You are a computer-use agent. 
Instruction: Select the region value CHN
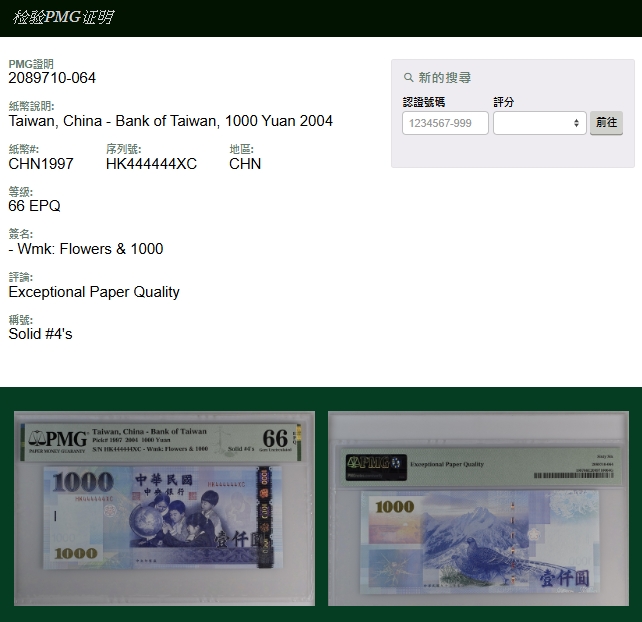pos(245,164)
